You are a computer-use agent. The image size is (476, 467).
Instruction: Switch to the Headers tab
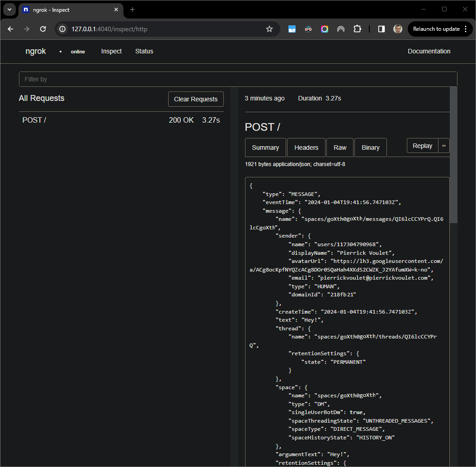[x=306, y=147]
